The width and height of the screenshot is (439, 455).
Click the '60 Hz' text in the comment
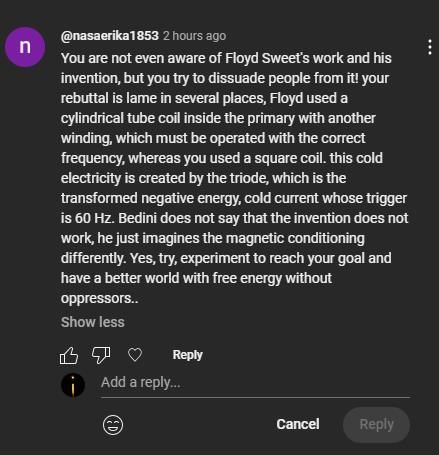click(95, 218)
